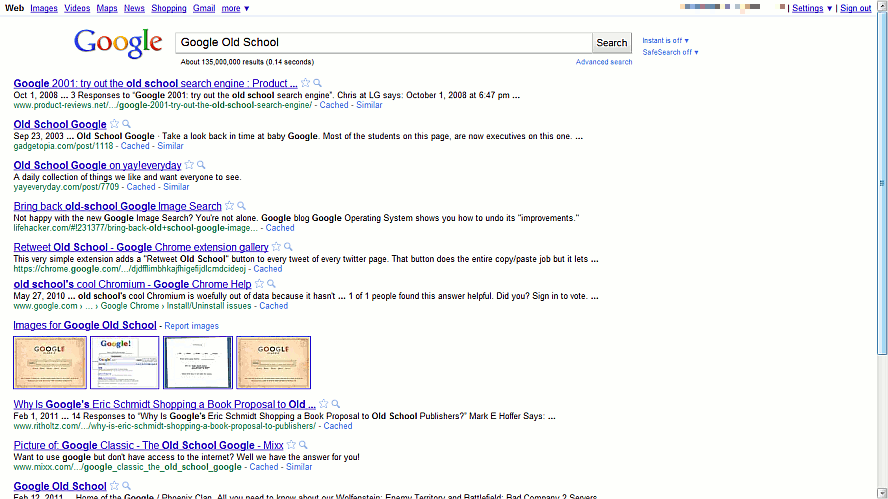Open the 'Instant is off' dropdown
This screenshot has width=888, height=499.
(x=665, y=41)
